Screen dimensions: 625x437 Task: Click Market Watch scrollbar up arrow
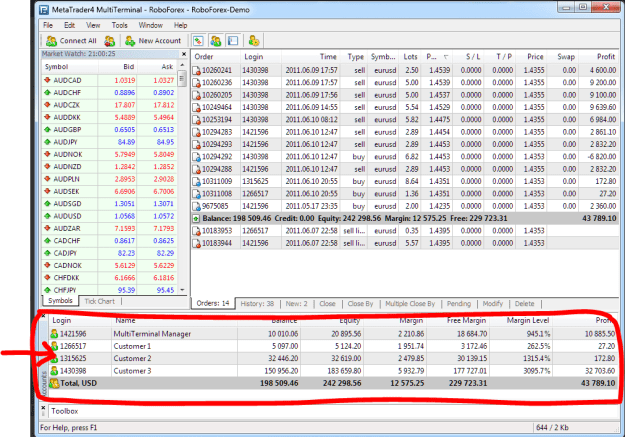click(x=182, y=65)
